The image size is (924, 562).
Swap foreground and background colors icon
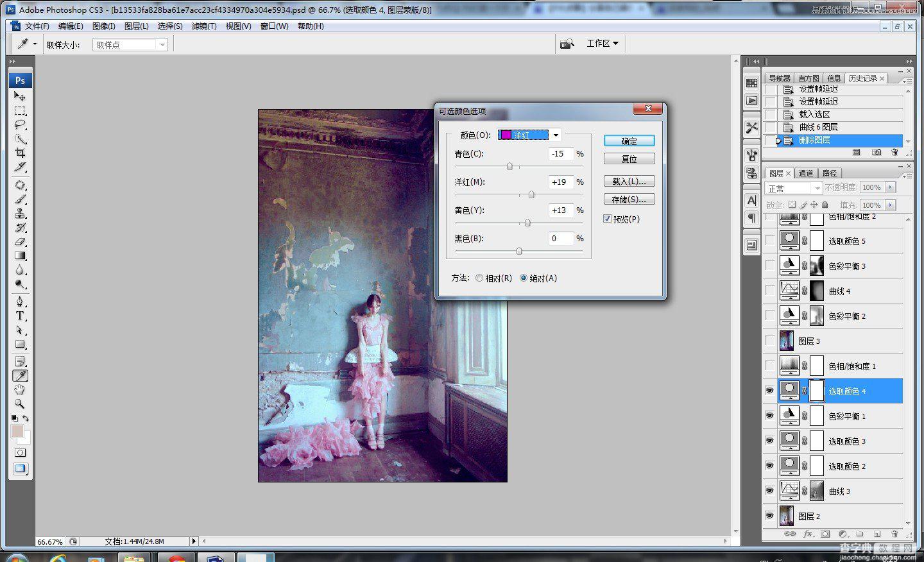pyautogui.click(x=26, y=418)
